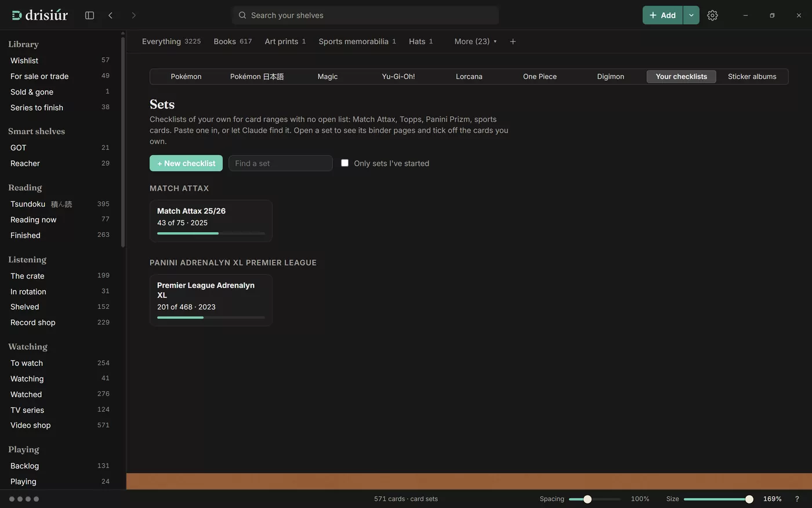
Task: Go forward with the right arrow
Action: [133, 15]
